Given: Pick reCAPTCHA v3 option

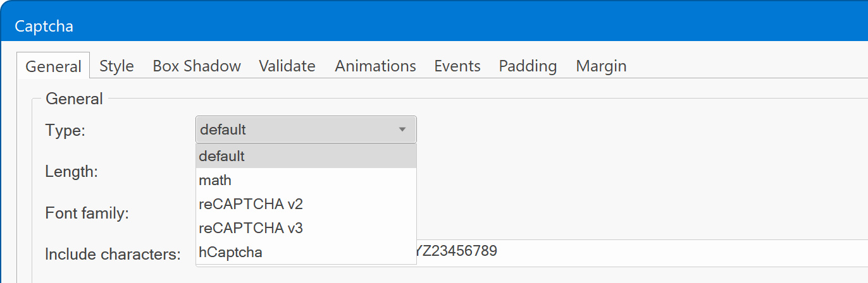Looking at the screenshot, I should pos(306,228).
